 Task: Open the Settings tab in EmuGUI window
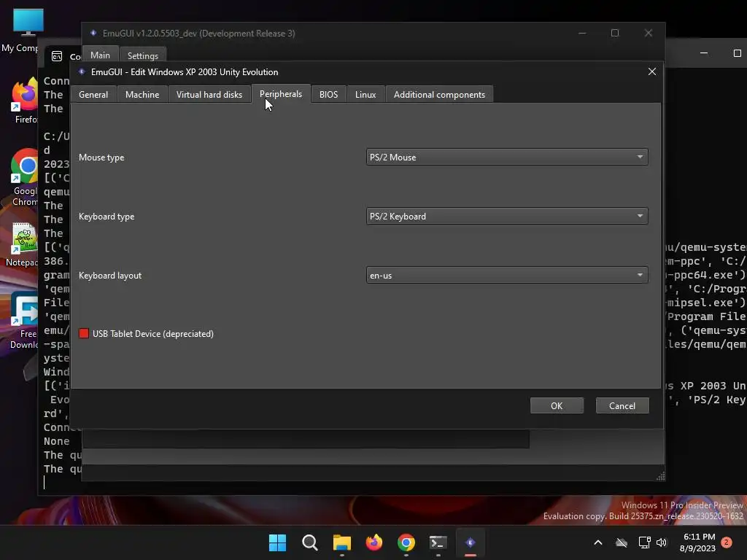click(x=142, y=55)
